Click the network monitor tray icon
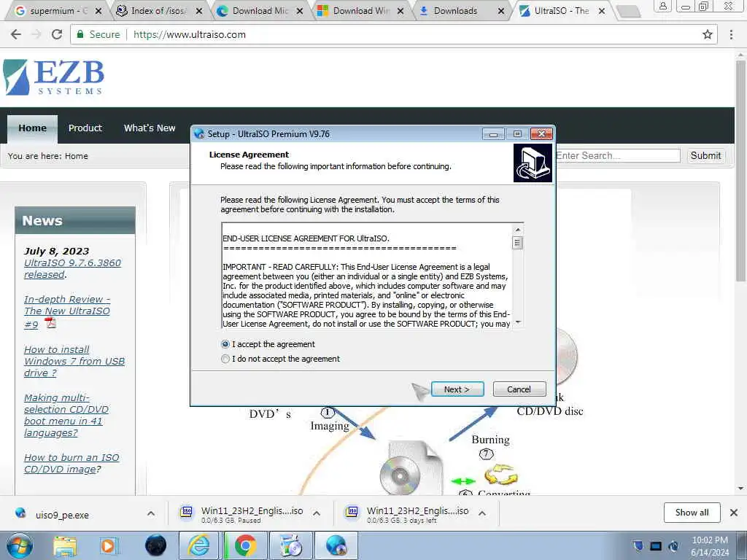 tap(656, 545)
